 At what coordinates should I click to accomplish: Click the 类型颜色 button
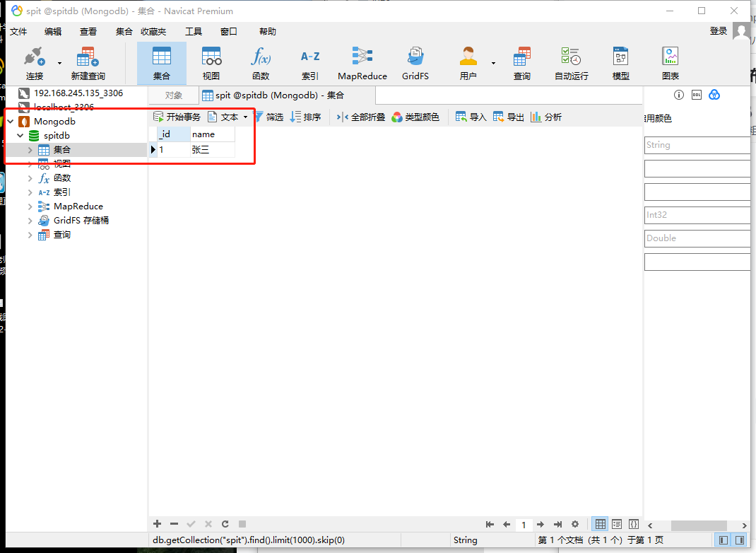(415, 117)
